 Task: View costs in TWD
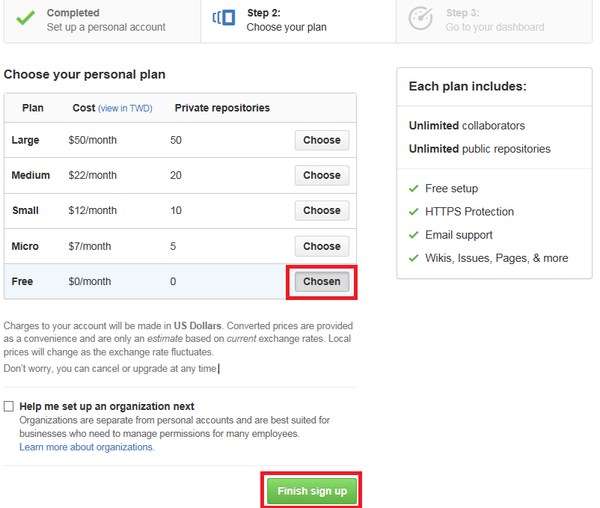(125, 108)
